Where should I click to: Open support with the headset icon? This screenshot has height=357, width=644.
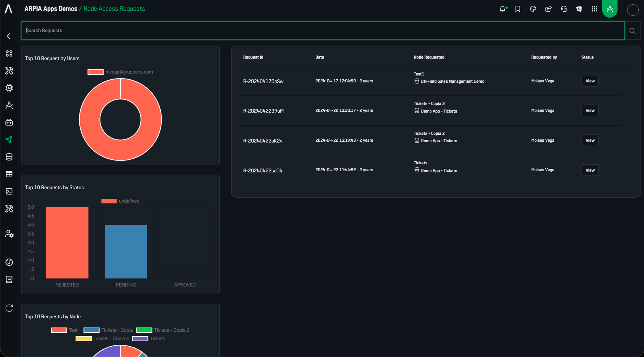pos(564,9)
